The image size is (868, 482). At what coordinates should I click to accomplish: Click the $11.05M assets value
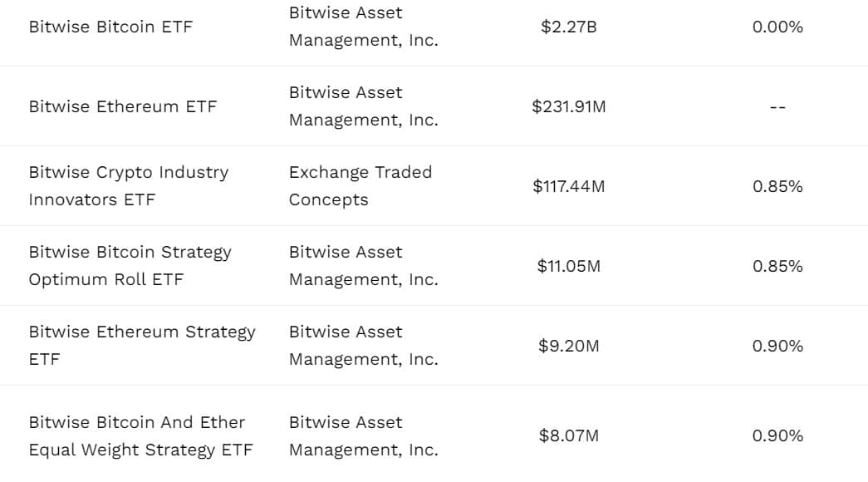tap(569, 266)
